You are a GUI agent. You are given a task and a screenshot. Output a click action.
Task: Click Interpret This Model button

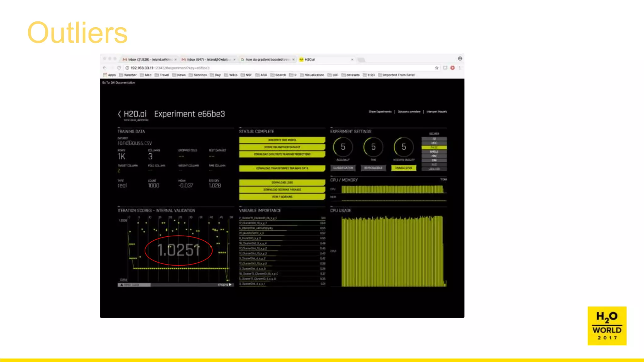(x=282, y=140)
